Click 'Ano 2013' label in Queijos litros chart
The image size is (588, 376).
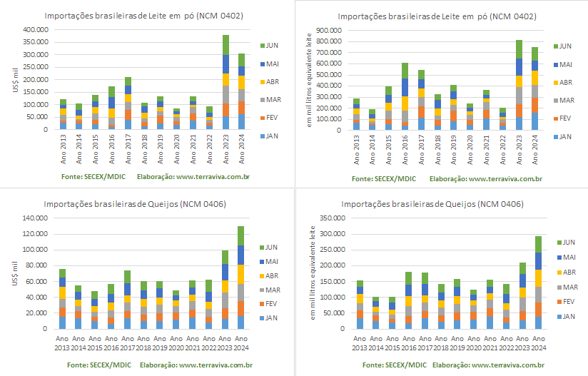click(359, 343)
